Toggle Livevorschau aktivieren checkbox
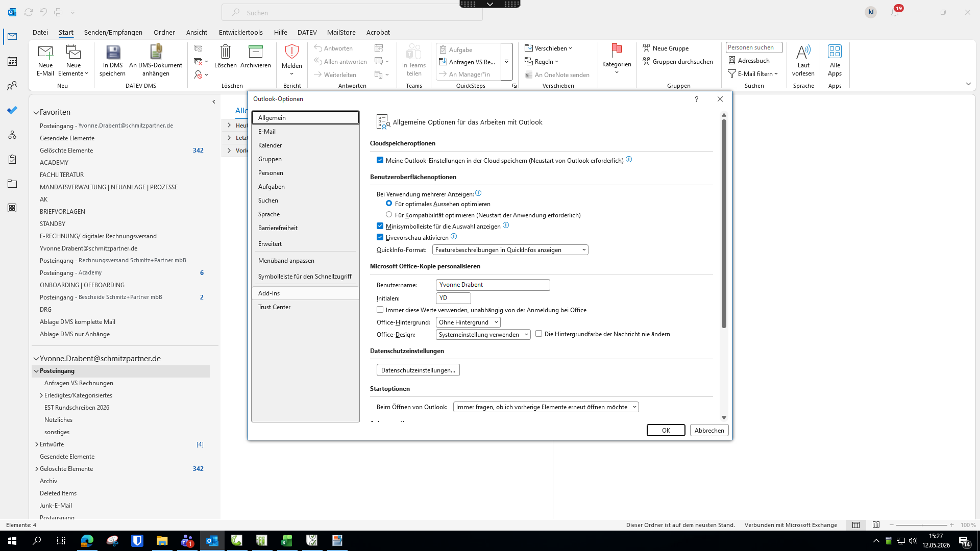 point(380,237)
